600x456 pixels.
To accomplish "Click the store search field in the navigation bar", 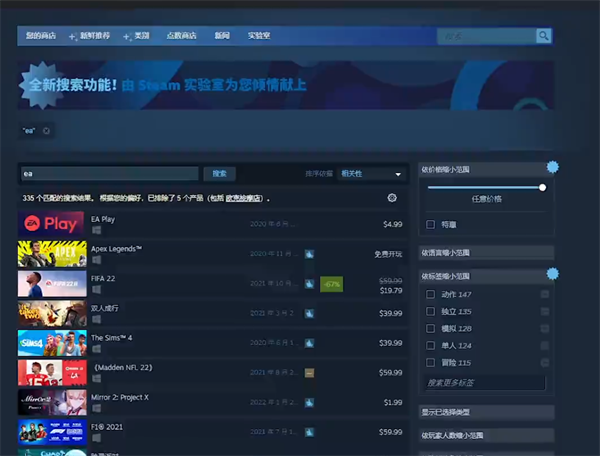I will 487,36.
